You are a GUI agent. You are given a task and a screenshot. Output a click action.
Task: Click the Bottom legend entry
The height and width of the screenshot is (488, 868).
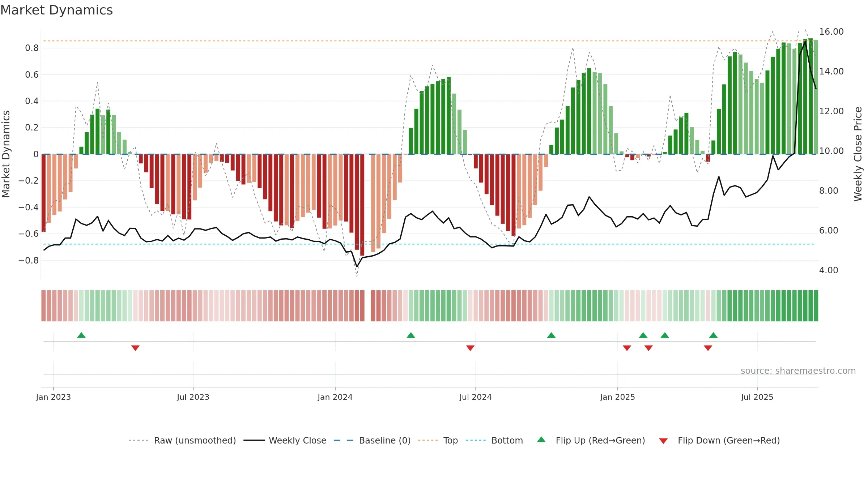(x=494, y=440)
